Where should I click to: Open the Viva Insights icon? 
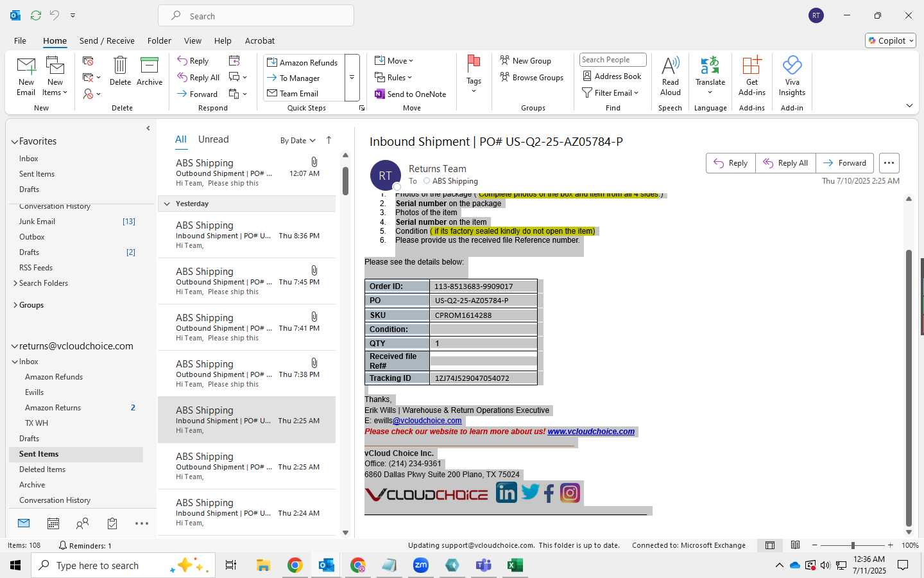(792, 66)
